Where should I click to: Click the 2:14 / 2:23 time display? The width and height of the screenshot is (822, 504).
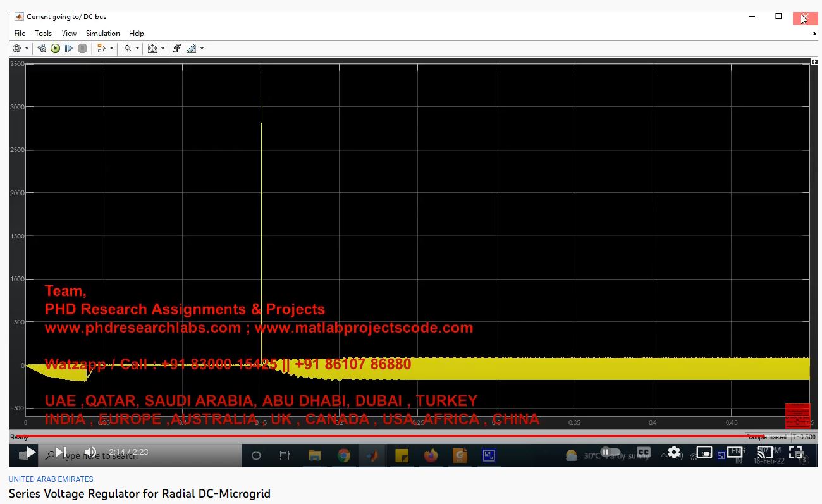[128, 452]
